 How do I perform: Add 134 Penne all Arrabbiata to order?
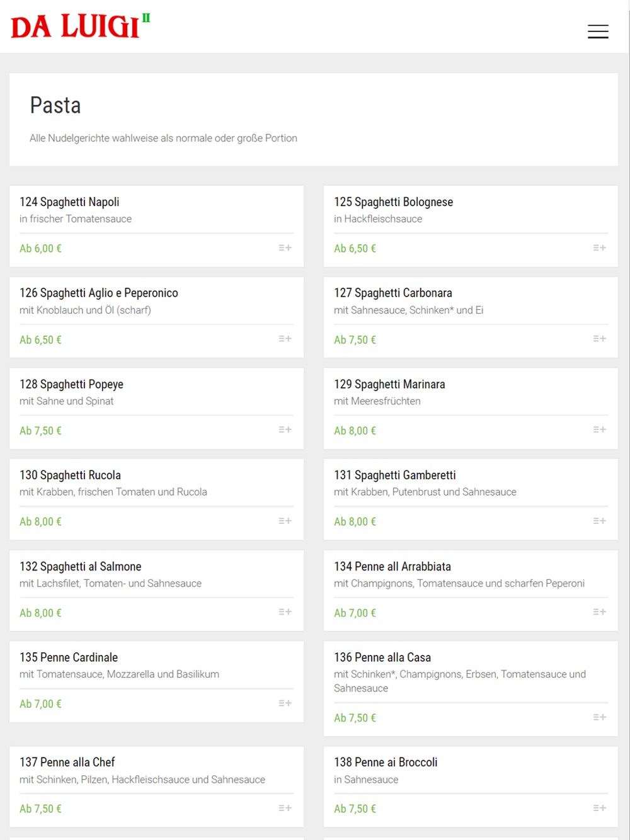pos(599,612)
